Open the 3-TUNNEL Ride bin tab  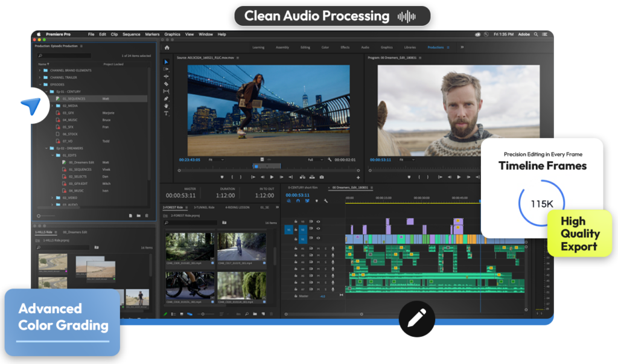pos(205,207)
